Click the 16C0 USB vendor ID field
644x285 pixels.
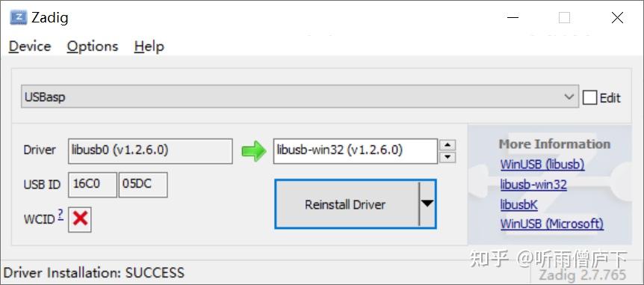pyautogui.click(x=93, y=185)
